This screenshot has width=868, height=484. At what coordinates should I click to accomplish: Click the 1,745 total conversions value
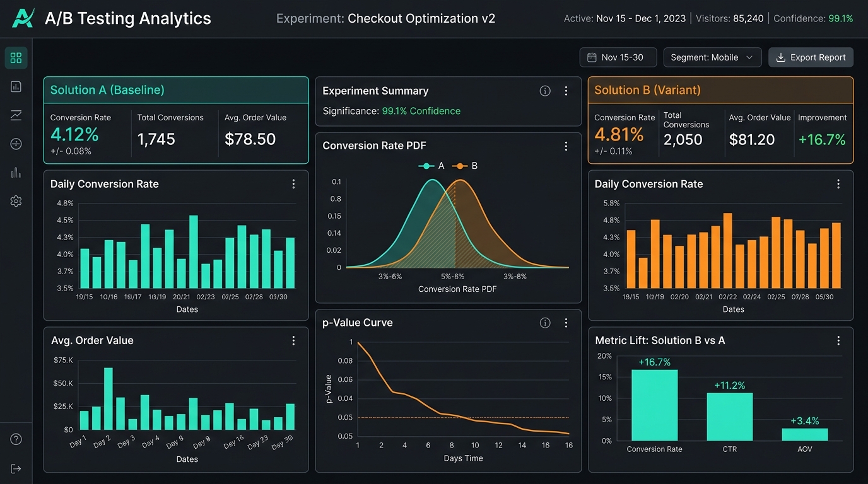pos(156,139)
